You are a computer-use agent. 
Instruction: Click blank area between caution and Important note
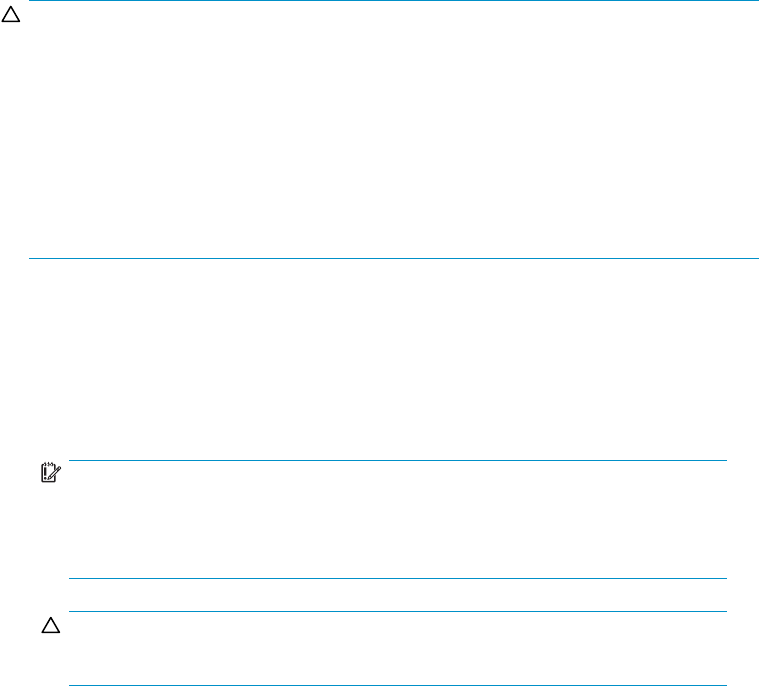coord(392,360)
